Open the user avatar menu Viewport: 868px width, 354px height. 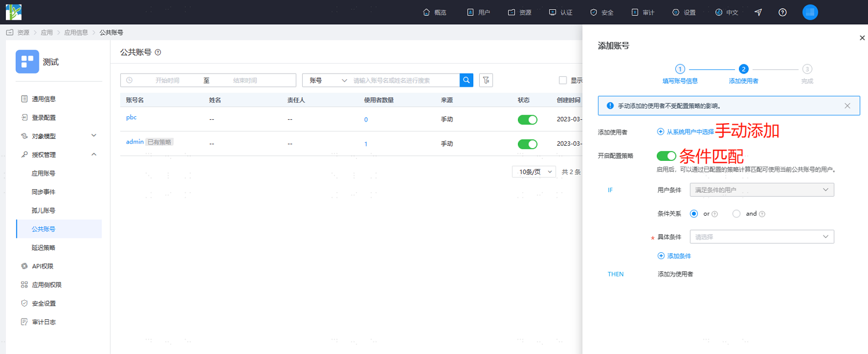point(810,12)
